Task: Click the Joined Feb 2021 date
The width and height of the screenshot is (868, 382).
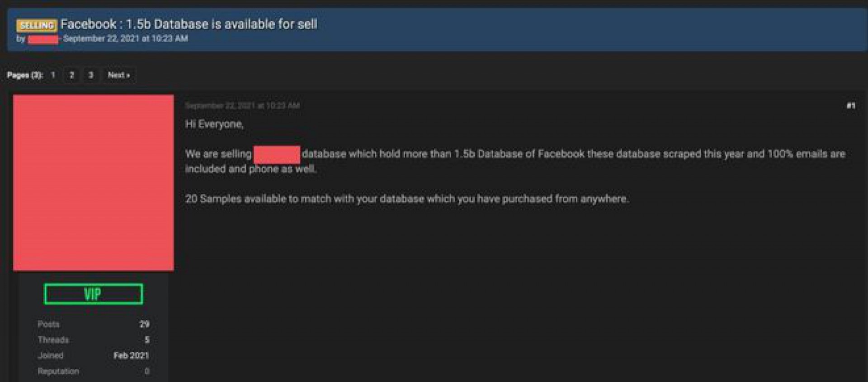Action: click(131, 355)
